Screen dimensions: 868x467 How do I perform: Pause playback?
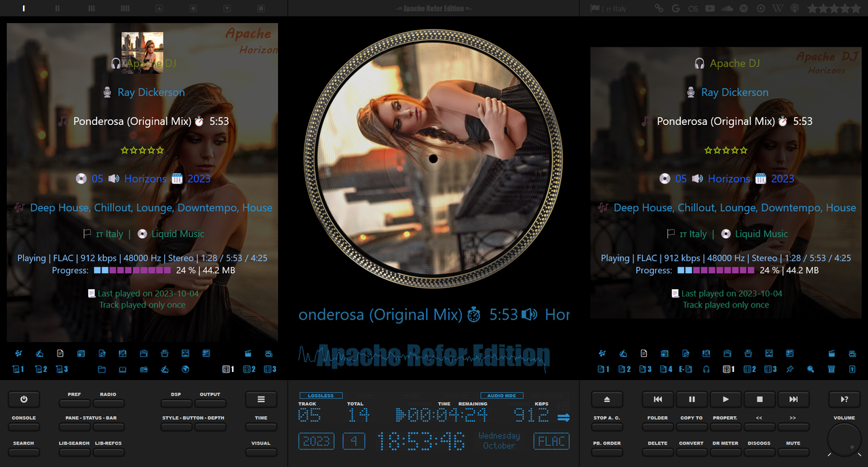click(x=692, y=400)
